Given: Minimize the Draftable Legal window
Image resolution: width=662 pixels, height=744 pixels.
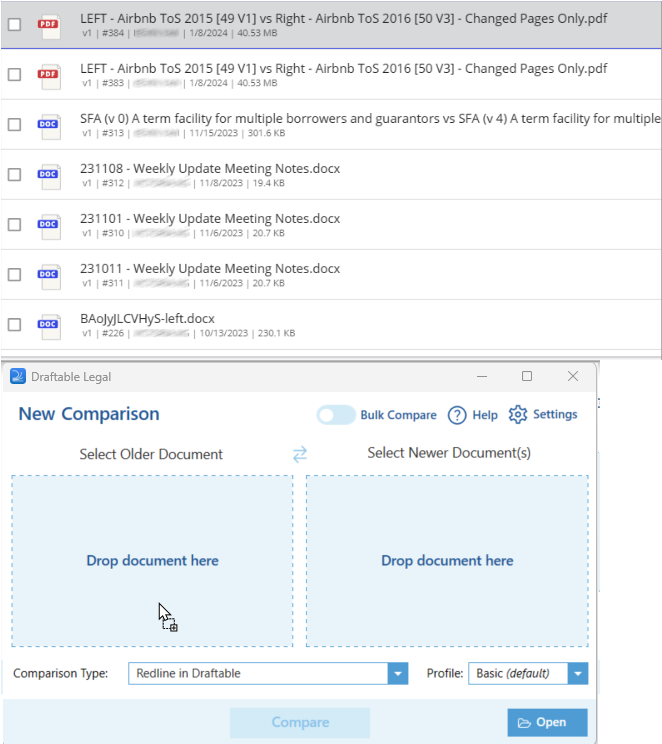Looking at the screenshot, I should click(482, 376).
